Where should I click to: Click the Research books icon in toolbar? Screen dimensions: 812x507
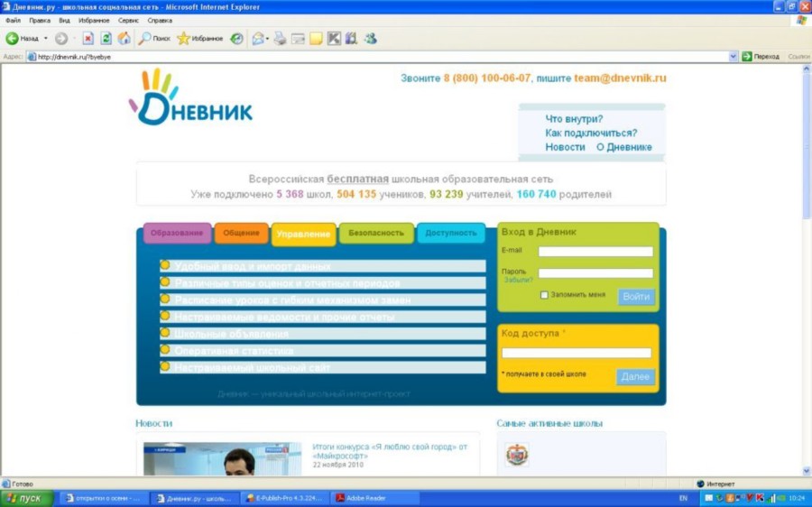coord(352,38)
